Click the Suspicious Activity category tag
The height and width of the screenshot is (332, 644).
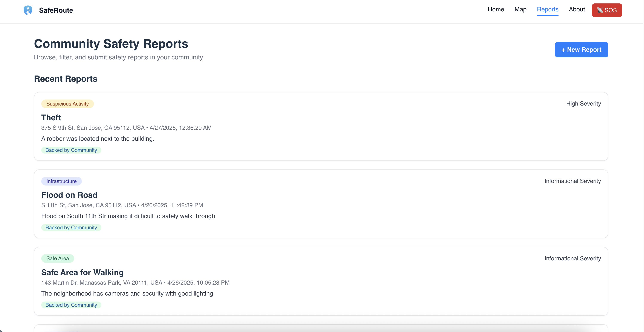click(67, 104)
